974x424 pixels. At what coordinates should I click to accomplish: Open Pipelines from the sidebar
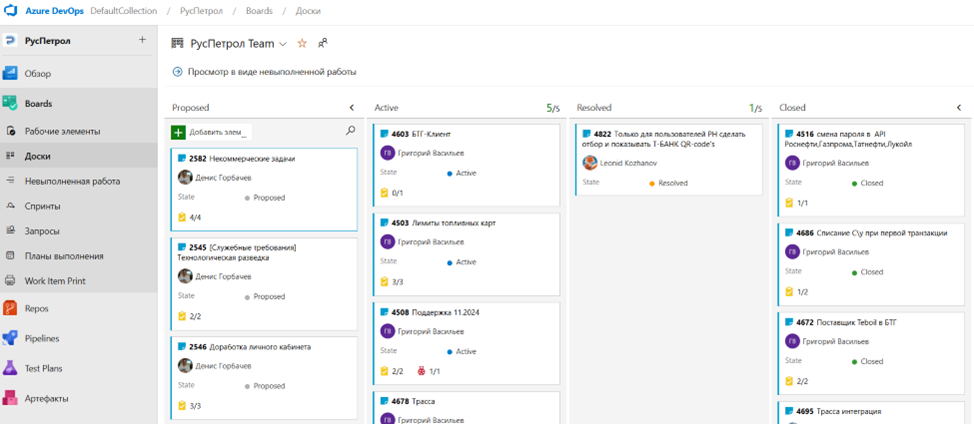coord(43,339)
